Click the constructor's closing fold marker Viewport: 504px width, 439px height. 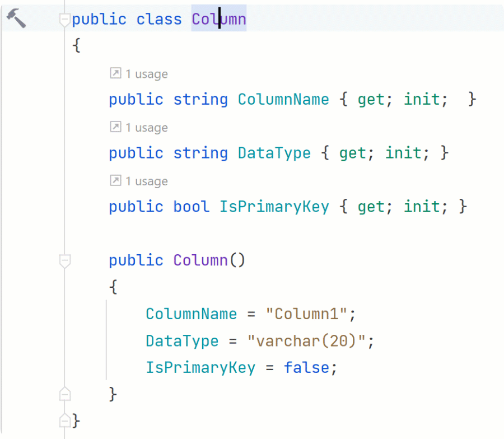(x=65, y=394)
